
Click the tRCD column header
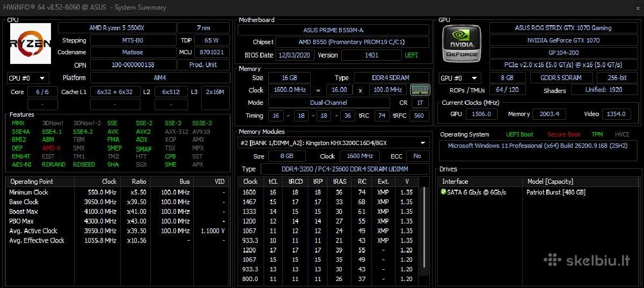pyautogui.click(x=296, y=182)
